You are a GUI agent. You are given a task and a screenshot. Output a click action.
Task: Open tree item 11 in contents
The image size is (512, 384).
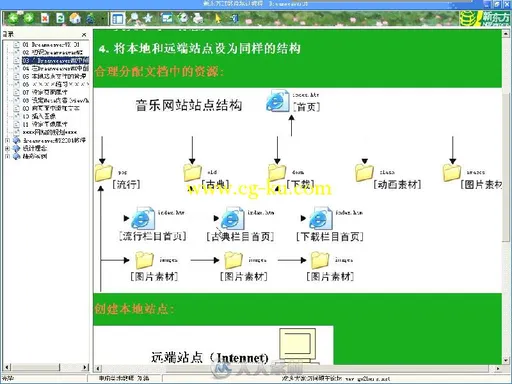point(45,124)
